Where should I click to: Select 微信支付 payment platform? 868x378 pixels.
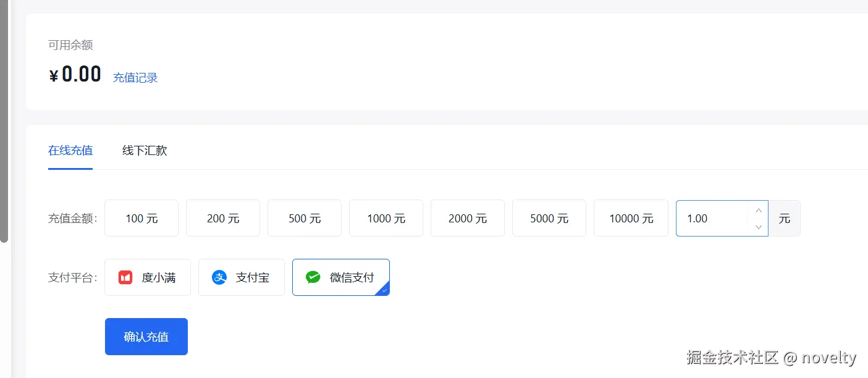click(x=341, y=277)
